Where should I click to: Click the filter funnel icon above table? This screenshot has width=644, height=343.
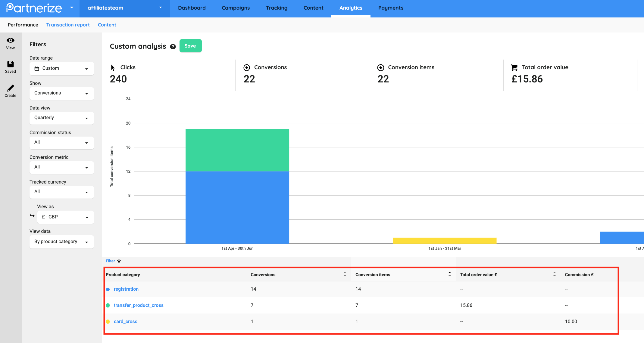[x=119, y=261]
